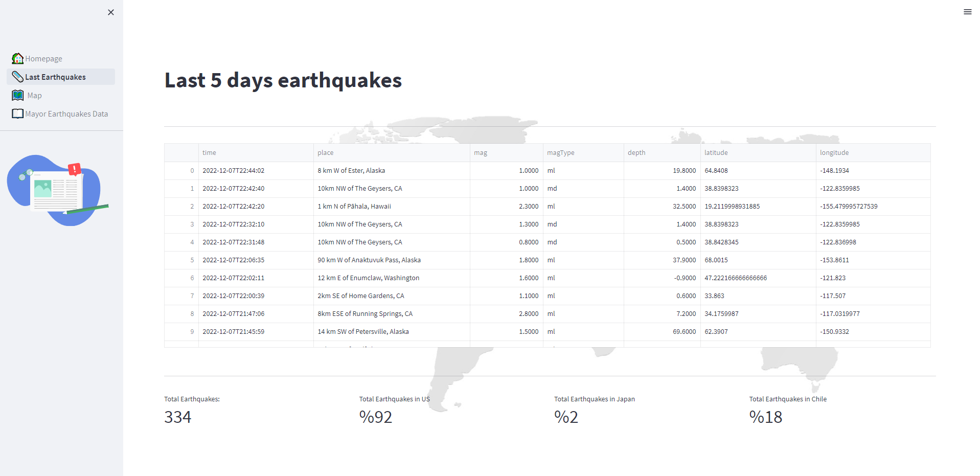Click the Total Earthquakes count 334
980x476 pixels.
[x=177, y=417]
